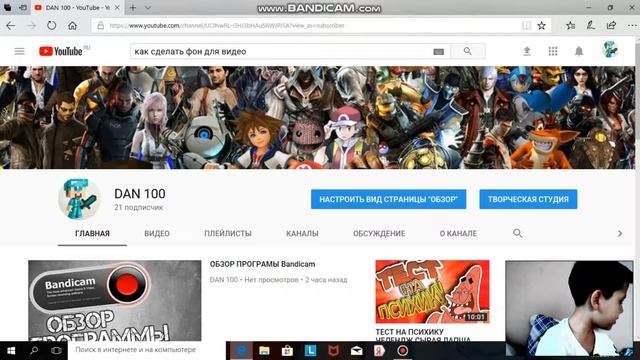The height and width of the screenshot is (360, 640).
Task: Click НАСТРОИТЬ ВИД СТРАНИЦЫ "ОБЗОР" button
Action: 389,199
